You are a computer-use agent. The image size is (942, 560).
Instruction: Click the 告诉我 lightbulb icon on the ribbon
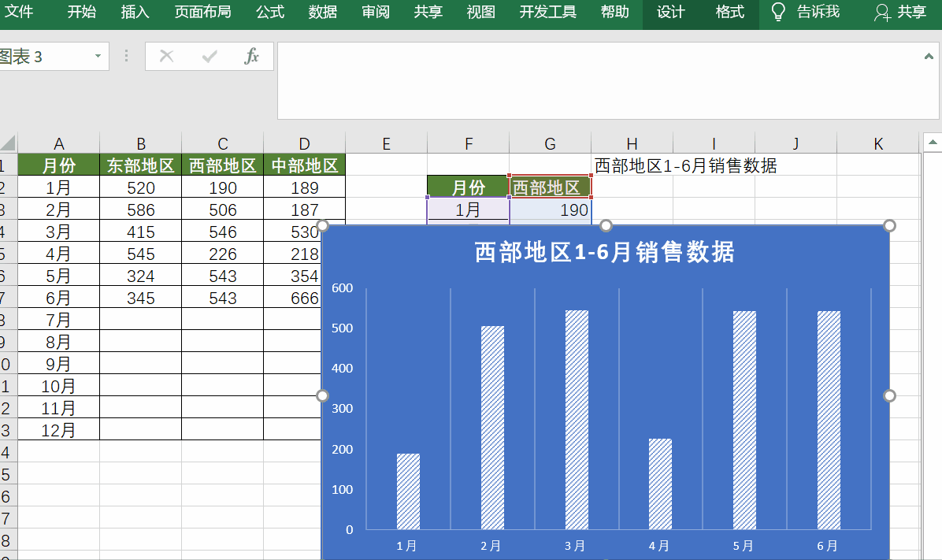[777, 12]
